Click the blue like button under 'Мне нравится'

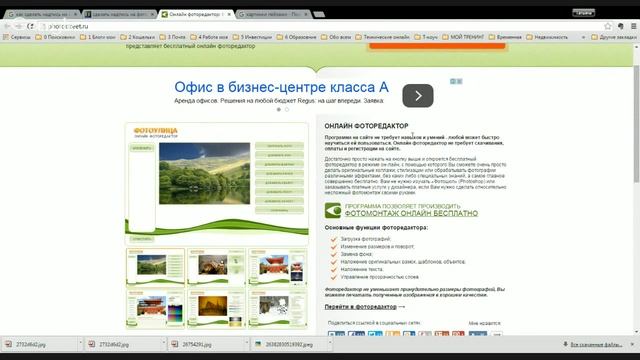coord(478,334)
